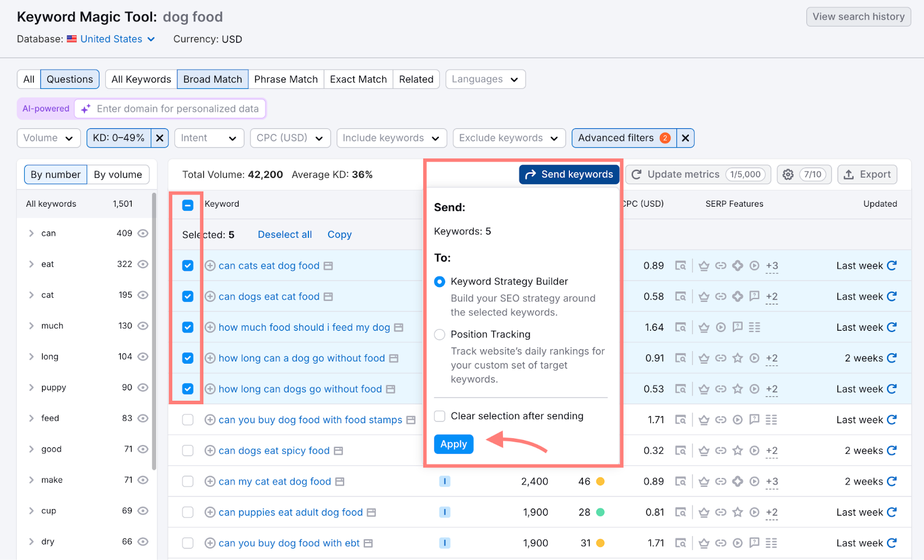This screenshot has height=560, width=924.
Task: Refresh "Last week" data on the top keyword row
Action: tap(892, 266)
